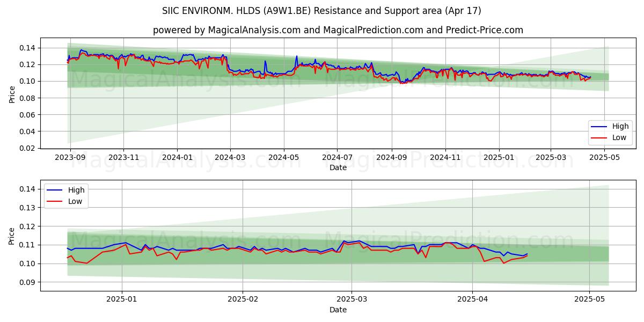Click the 2024-09 tick label
The image size is (644, 322).
point(392,157)
